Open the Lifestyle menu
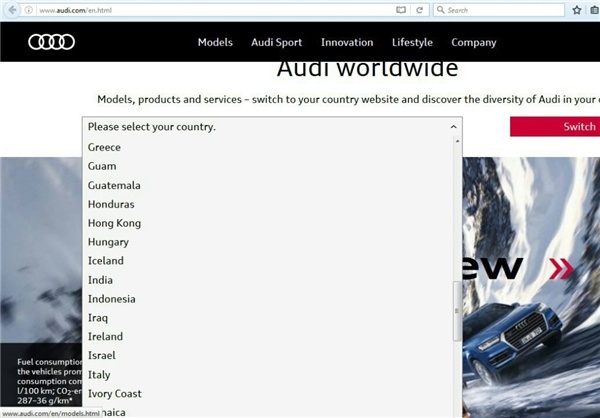Image resolution: width=600 pixels, height=418 pixels. [x=412, y=42]
